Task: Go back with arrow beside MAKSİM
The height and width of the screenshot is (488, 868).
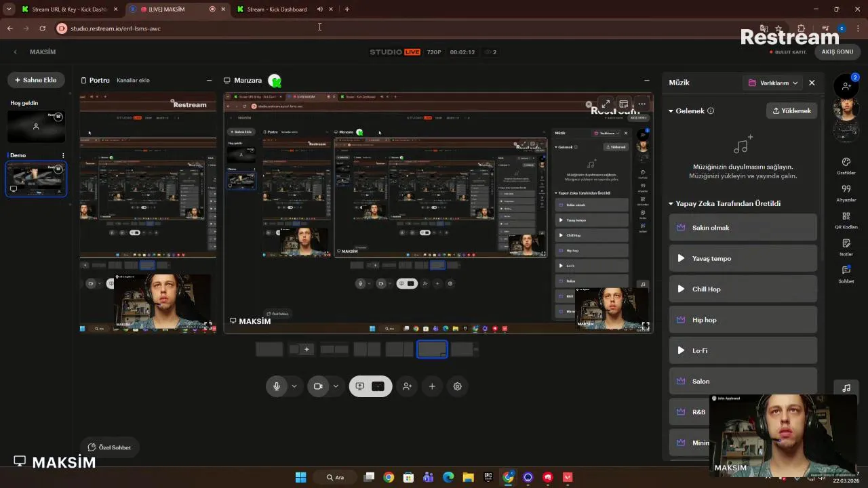Action: (x=16, y=52)
